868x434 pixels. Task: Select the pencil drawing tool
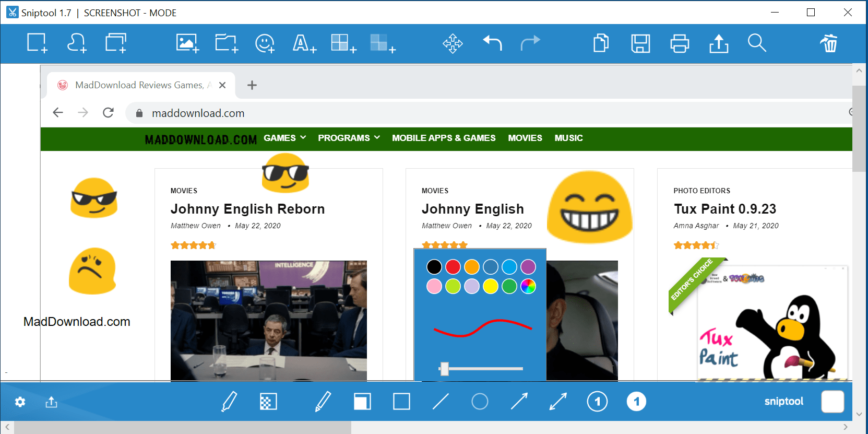coord(323,402)
